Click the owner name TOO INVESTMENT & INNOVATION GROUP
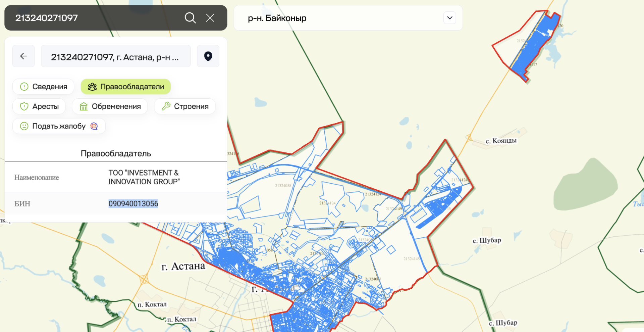Image resolution: width=644 pixels, height=332 pixels. 144,177
